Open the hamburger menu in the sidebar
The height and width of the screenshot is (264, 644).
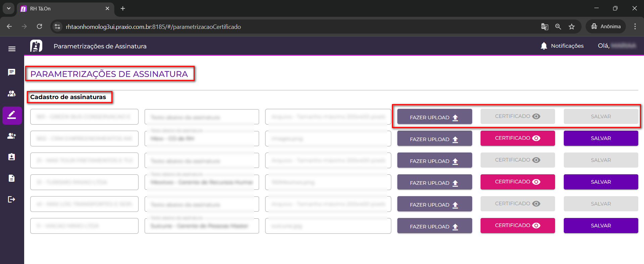12,49
